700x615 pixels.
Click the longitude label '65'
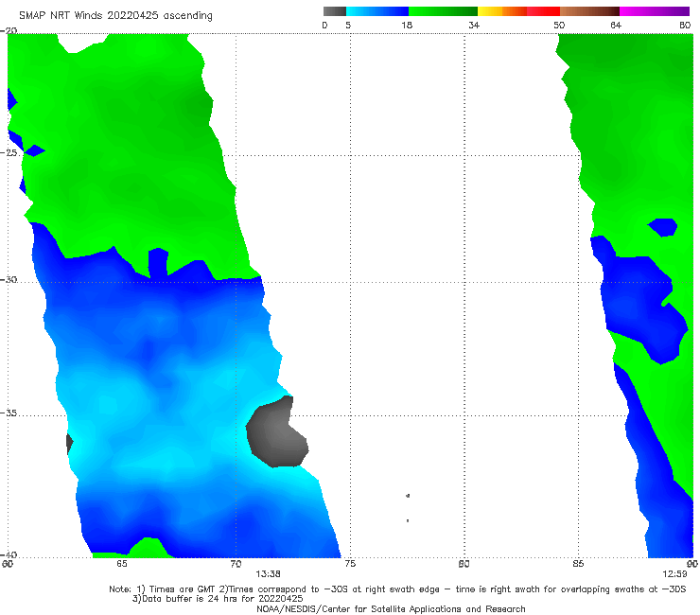[121, 564]
